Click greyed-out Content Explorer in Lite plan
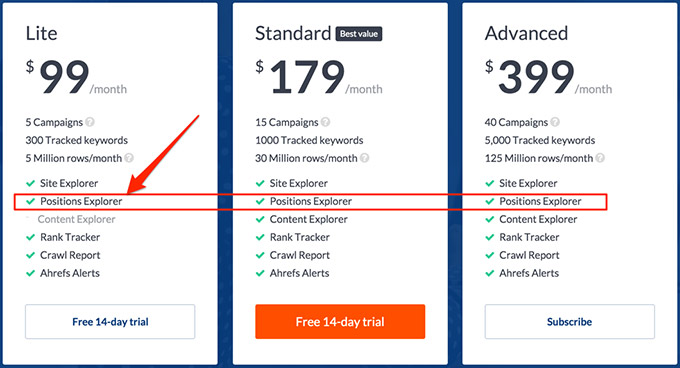This screenshot has width=680, height=368. [x=76, y=219]
